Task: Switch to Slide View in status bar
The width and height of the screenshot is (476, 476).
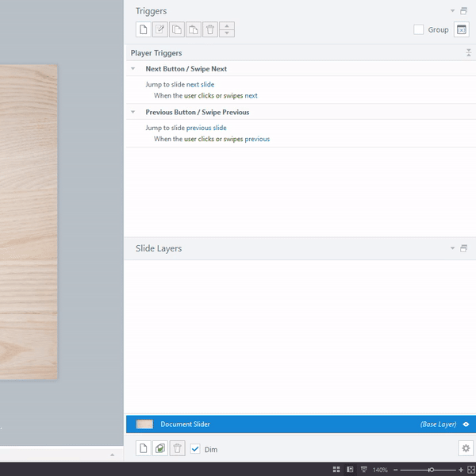Action: [350, 470]
